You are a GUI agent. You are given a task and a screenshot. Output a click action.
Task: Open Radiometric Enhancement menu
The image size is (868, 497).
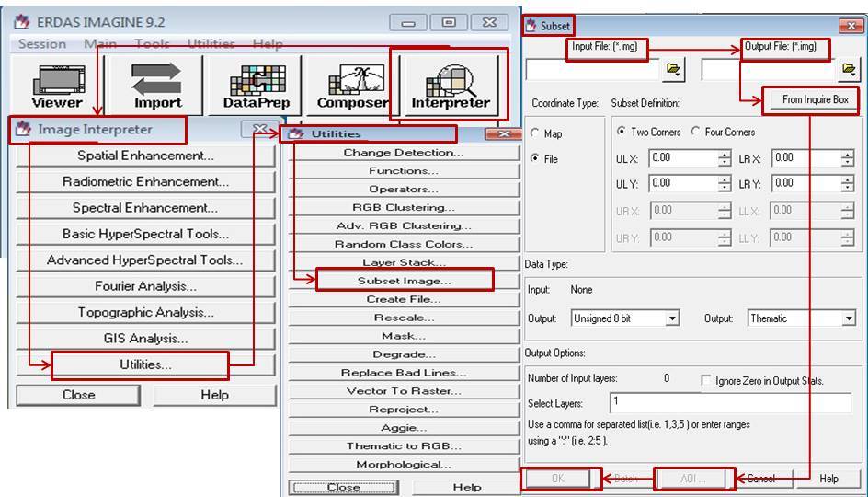pyautogui.click(x=145, y=181)
